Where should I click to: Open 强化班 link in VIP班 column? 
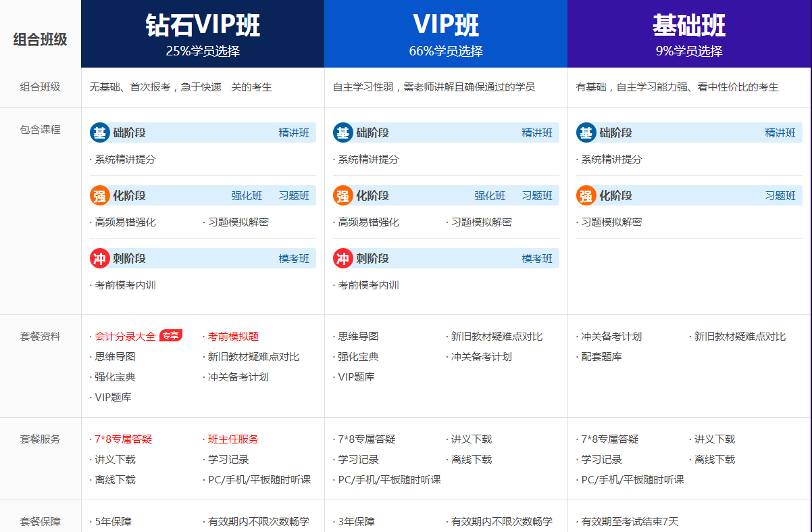490,196
